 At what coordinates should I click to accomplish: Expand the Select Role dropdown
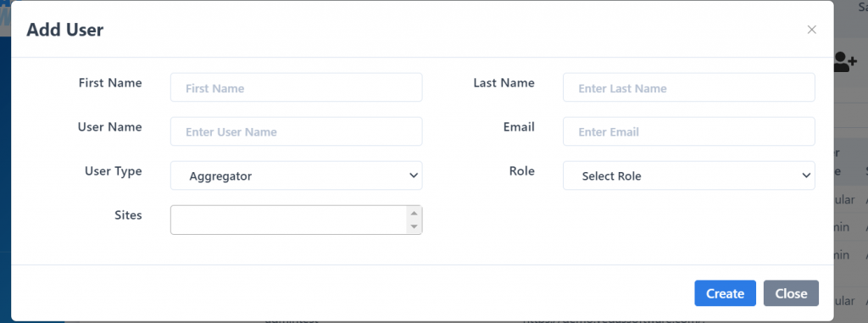click(x=688, y=175)
